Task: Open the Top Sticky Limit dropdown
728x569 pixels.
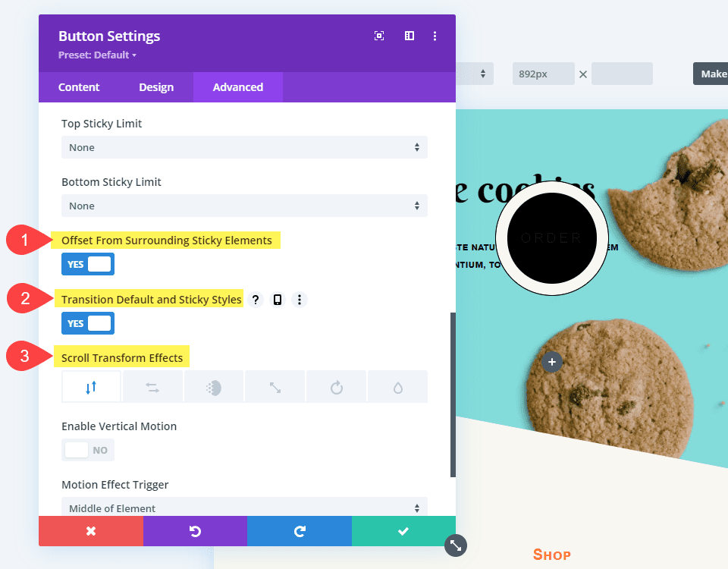Action: [244, 147]
